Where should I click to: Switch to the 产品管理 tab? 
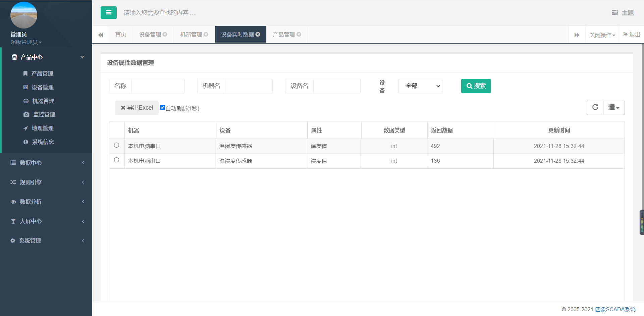(283, 35)
